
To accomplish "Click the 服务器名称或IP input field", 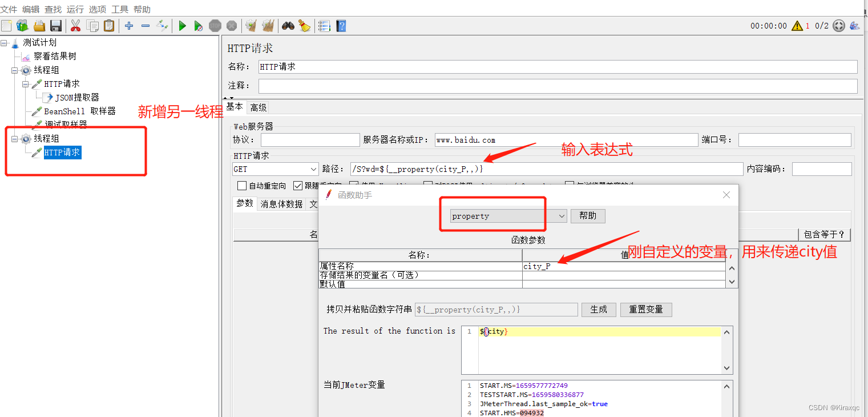I will pos(566,140).
